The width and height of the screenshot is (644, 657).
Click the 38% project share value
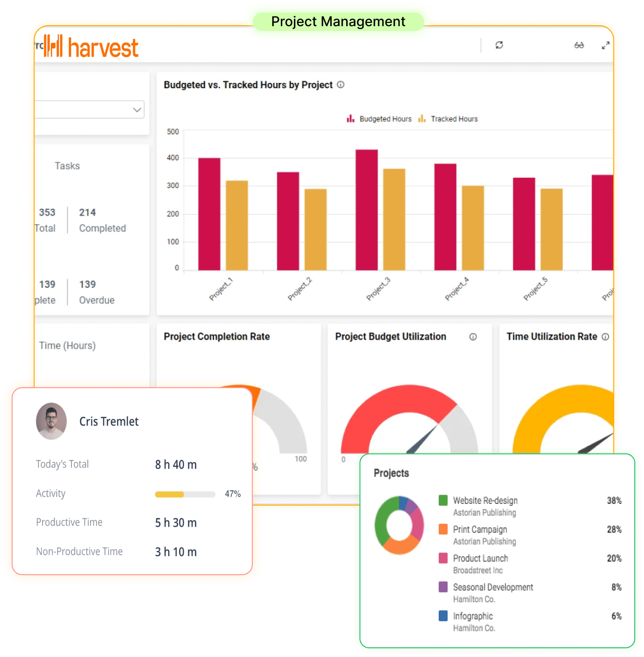coord(614,501)
